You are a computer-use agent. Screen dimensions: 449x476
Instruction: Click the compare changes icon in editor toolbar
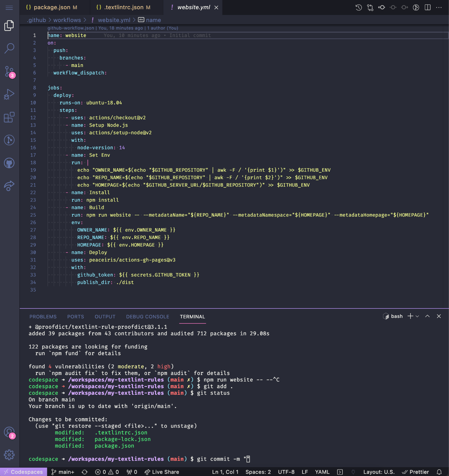(x=370, y=7)
